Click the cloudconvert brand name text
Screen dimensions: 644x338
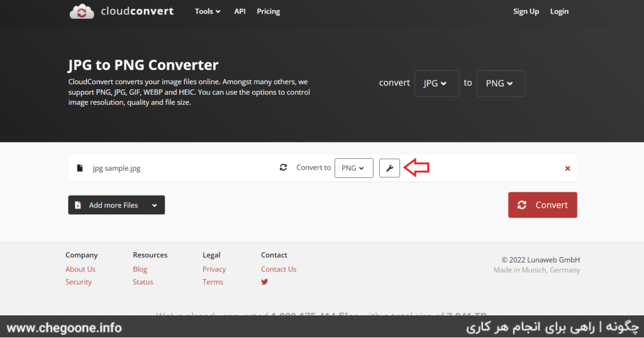coord(137,11)
